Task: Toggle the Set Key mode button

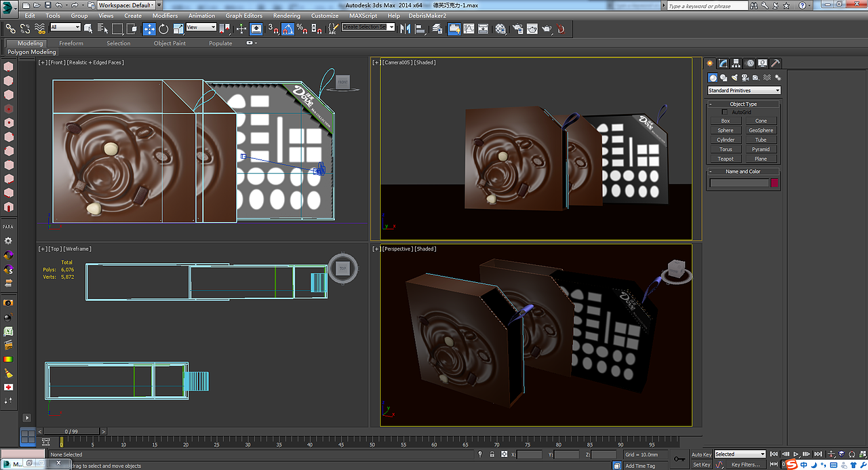Action: (702, 465)
